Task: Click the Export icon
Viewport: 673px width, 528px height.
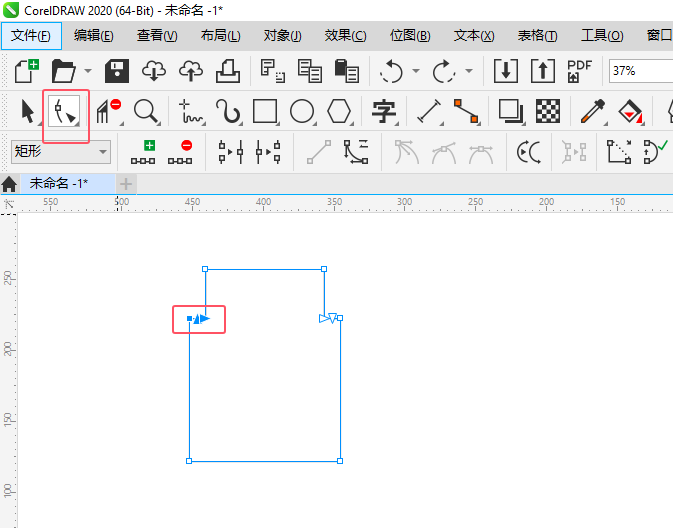Action: click(x=543, y=71)
